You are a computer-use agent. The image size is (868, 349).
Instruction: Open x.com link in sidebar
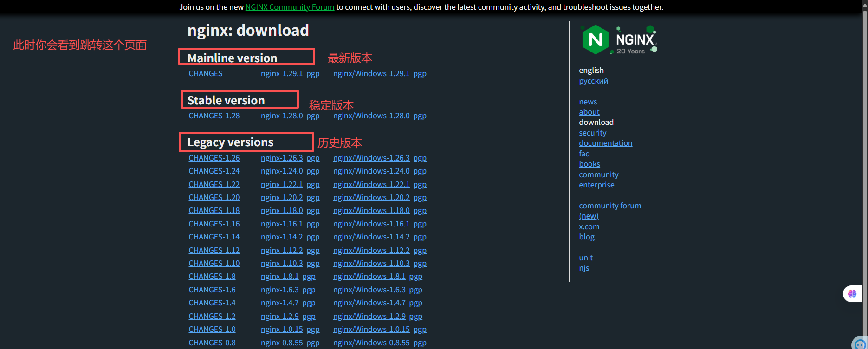point(589,226)
